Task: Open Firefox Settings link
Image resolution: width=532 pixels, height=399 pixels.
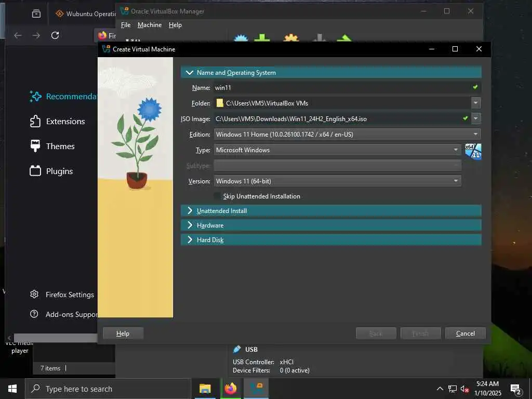Action: pyautogui.click(x=62, y=295)
